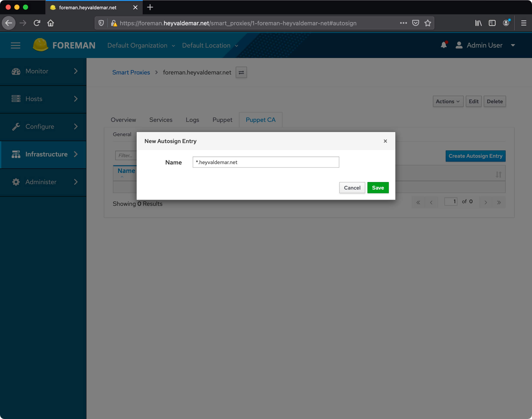The width and height of the screenshot is (532, 419).
Task: Click the Create Autosign Entry button
Action: pyautogui.click(x=475, y=156)
